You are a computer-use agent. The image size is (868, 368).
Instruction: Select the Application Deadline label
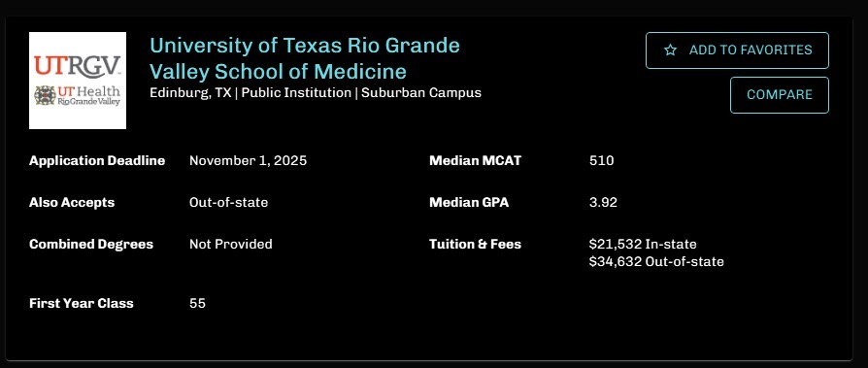(x=97, y=161)
